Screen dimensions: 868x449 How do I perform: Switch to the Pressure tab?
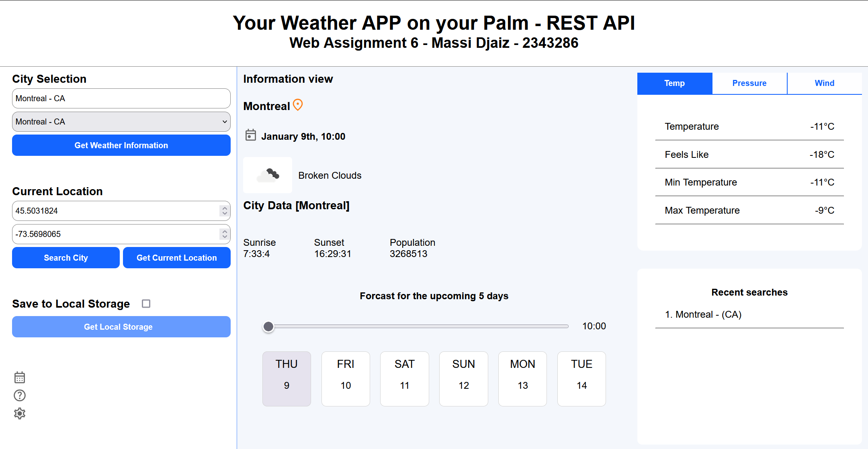[749, 83]
